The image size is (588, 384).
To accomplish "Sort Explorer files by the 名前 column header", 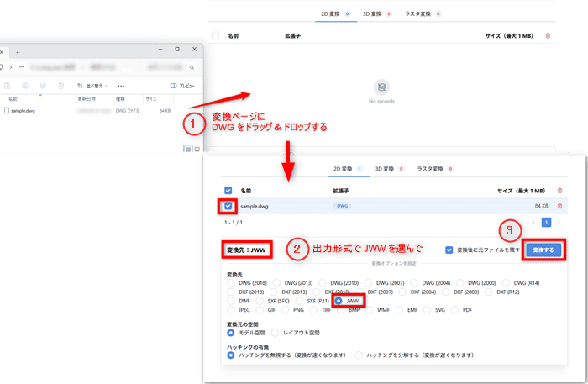I will pos(13,99).
